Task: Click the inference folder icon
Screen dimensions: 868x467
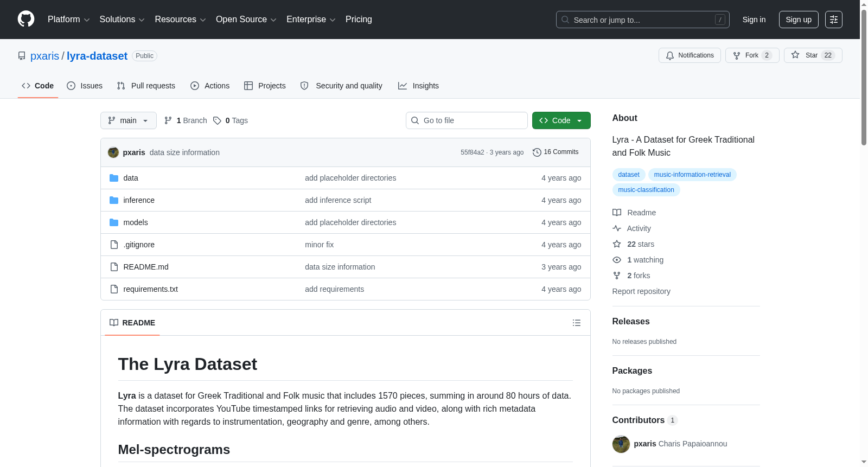Action: 114,200
